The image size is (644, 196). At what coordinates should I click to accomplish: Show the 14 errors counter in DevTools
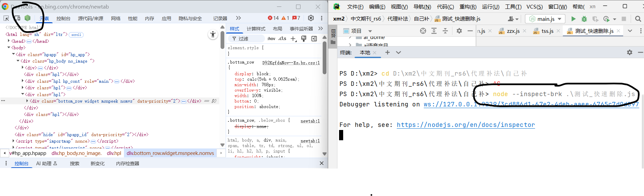coord(273,18)
